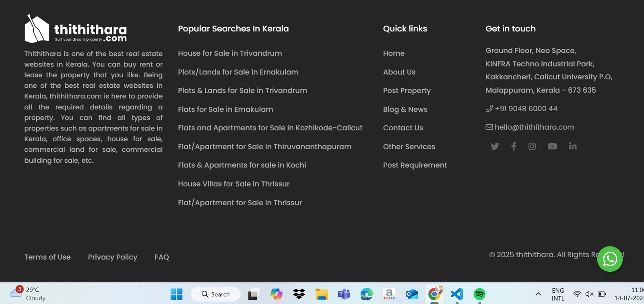Click the hello@thithithara.com email address

[534, 127]
